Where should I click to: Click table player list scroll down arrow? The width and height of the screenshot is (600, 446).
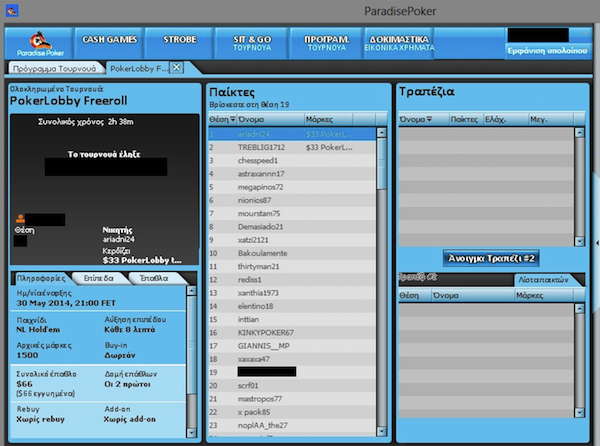click(x=580, y=412)
